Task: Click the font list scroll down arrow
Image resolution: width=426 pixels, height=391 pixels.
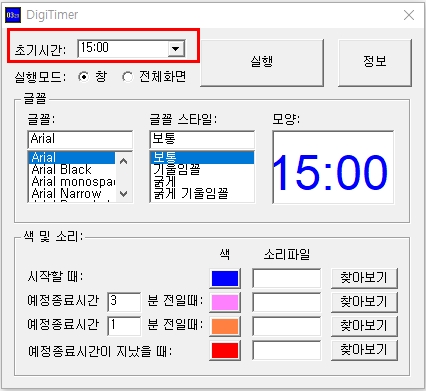Action: point(123,193)
